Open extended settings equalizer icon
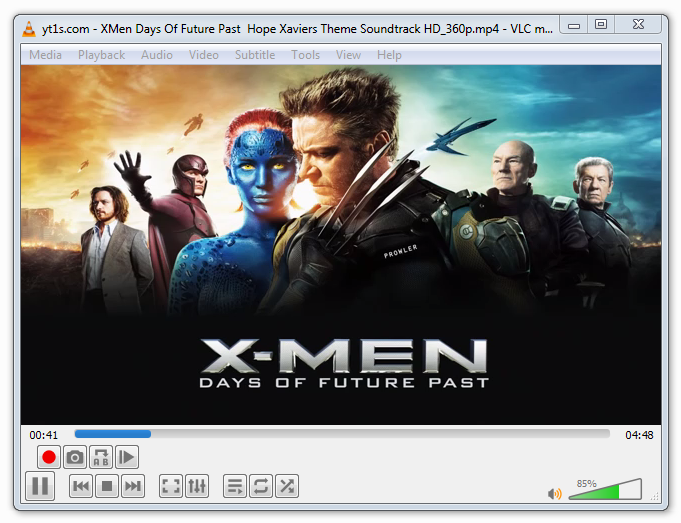681x523 pixels. tap(197, 486)
